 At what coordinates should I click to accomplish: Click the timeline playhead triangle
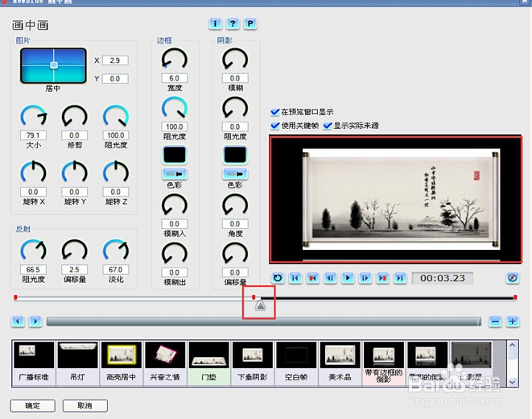pyautogui.click(x=260, y=306)
